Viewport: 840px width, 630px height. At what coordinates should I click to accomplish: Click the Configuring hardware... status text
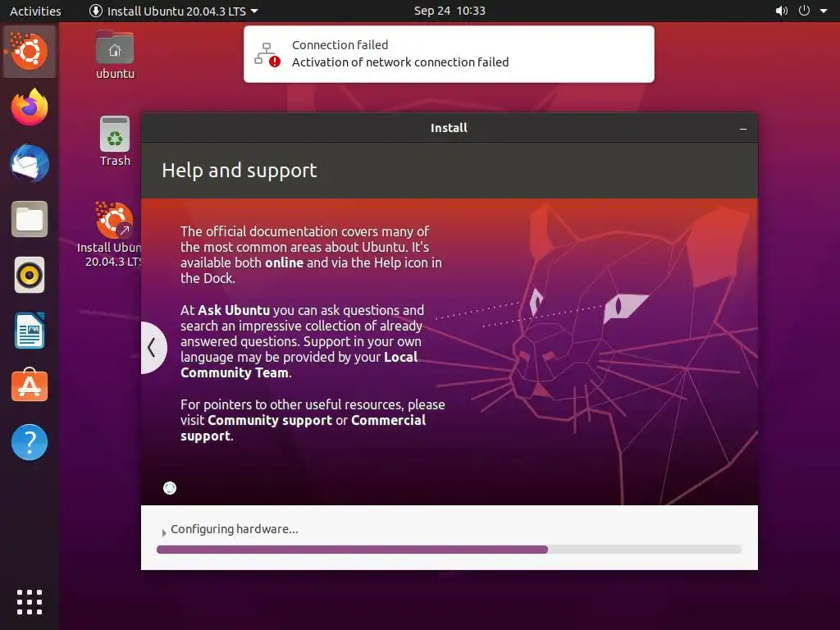coord(234,529)
